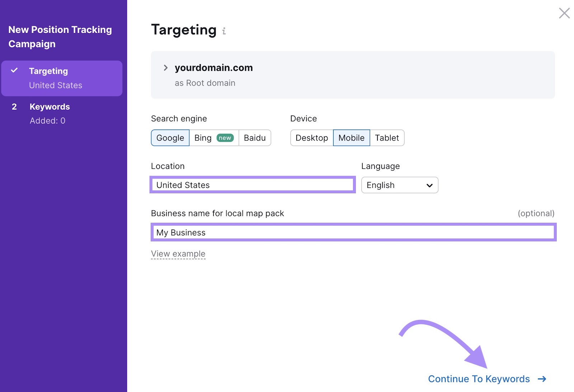
Task: Click Continue To Keywords
Action: pos(479,379)
